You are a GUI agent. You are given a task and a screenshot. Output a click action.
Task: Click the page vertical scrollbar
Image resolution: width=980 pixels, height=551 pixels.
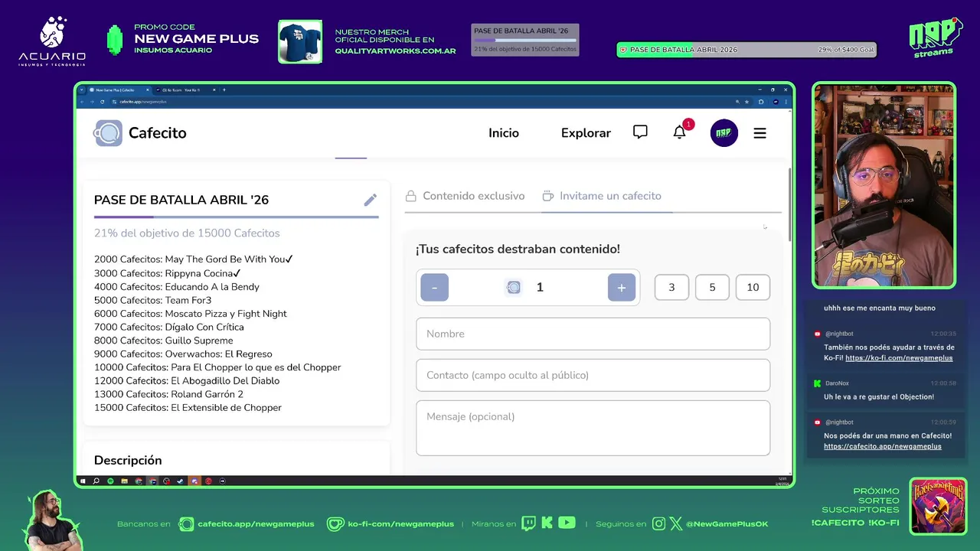pos(789,205)
